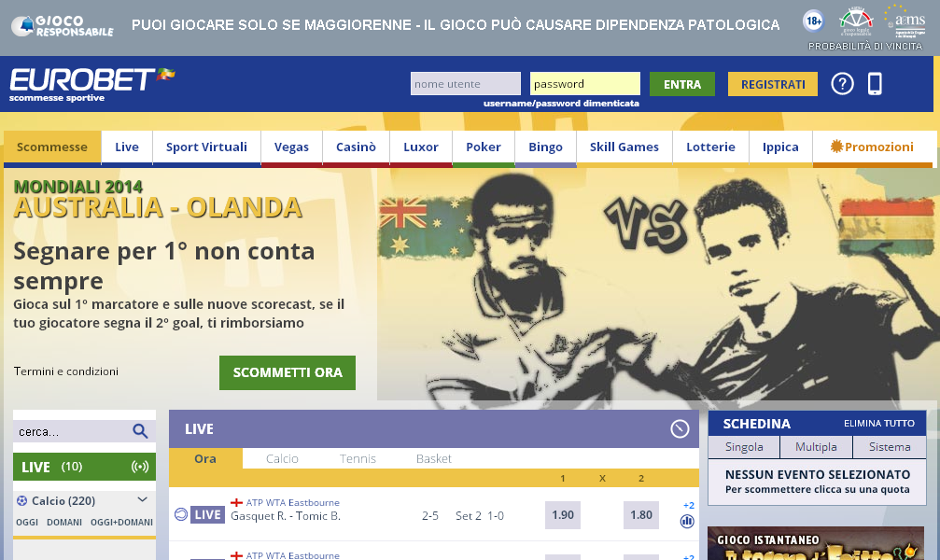
Task: Expand the +2 extra markets for Gasquet-Tomic
Action: pyautogui.click(x=688, y=506)
